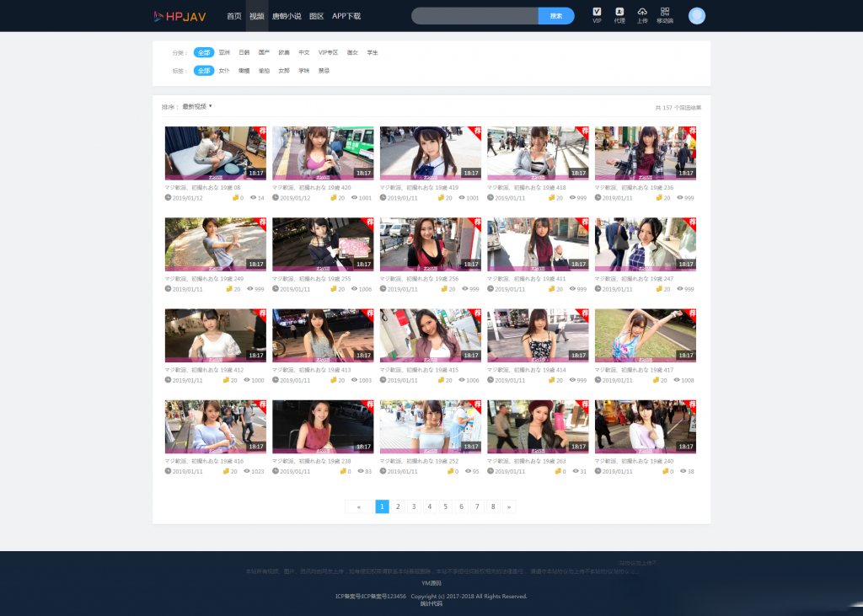Open the 唐朝小说 menu item
This screenshot has height=616, width=863.
coord(287,16)
